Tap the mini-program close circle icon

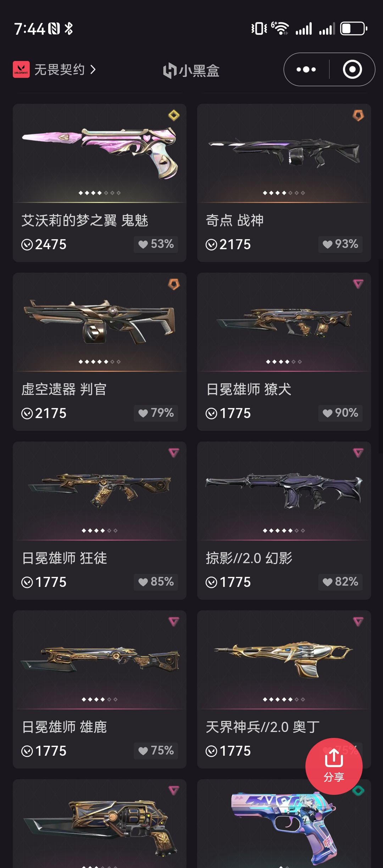click(x=352, y=69)
